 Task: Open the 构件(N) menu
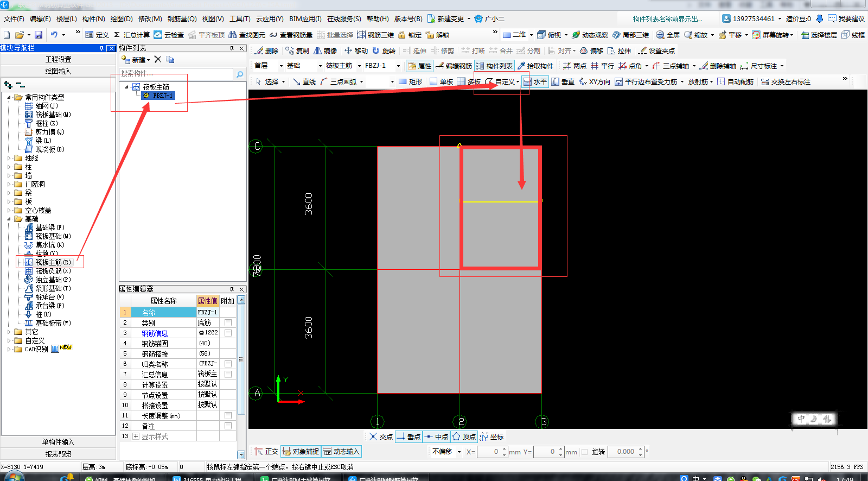93,18
